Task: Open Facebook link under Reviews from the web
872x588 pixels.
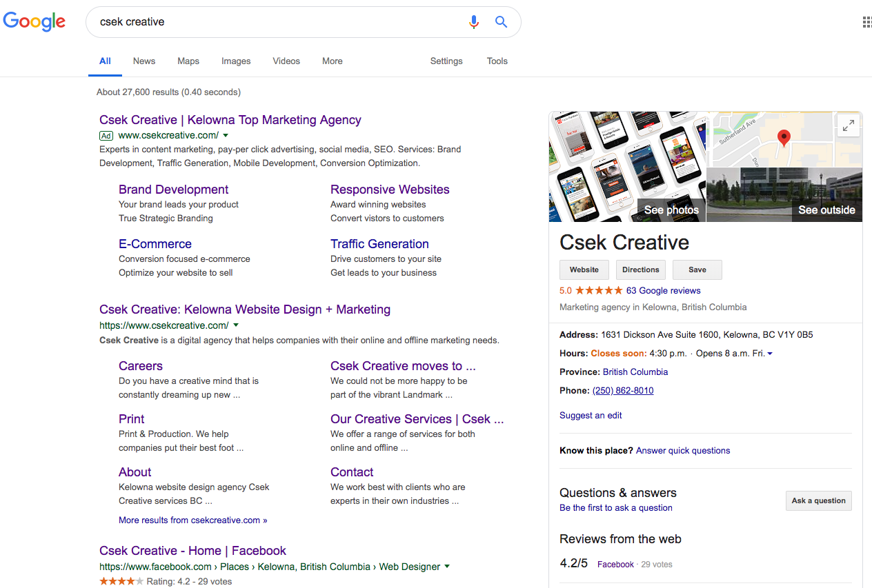Action: [x=615, y=565]
